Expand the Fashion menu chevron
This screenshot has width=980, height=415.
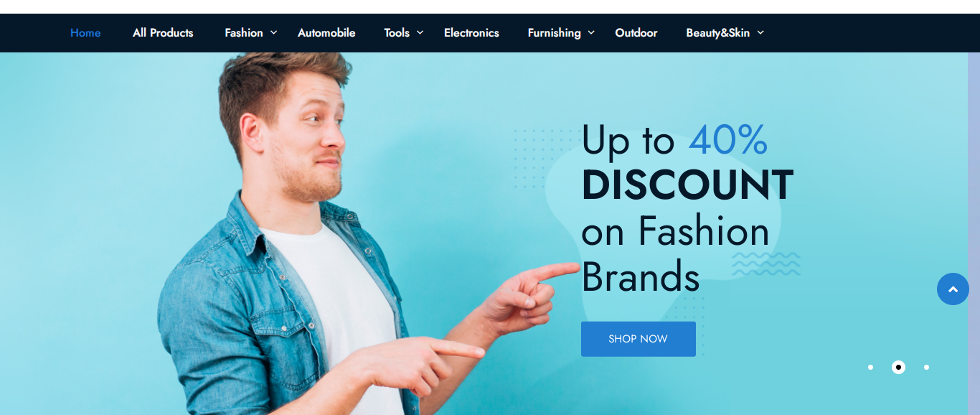[273, 32]
